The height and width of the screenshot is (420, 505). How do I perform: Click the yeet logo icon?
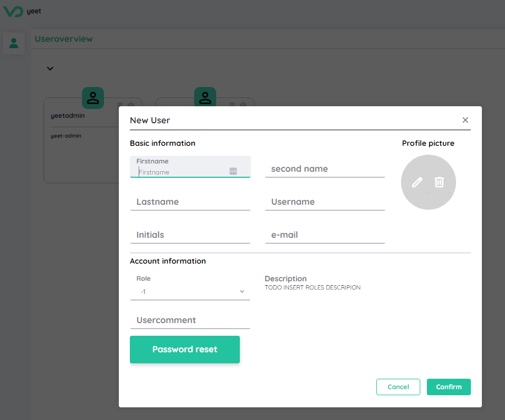[x=13, y=11]
